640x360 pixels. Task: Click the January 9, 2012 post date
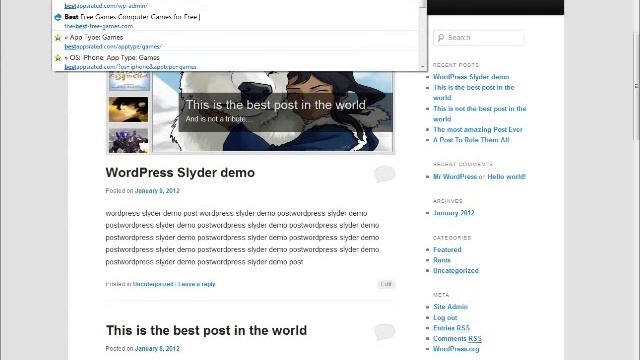(157, 191)
